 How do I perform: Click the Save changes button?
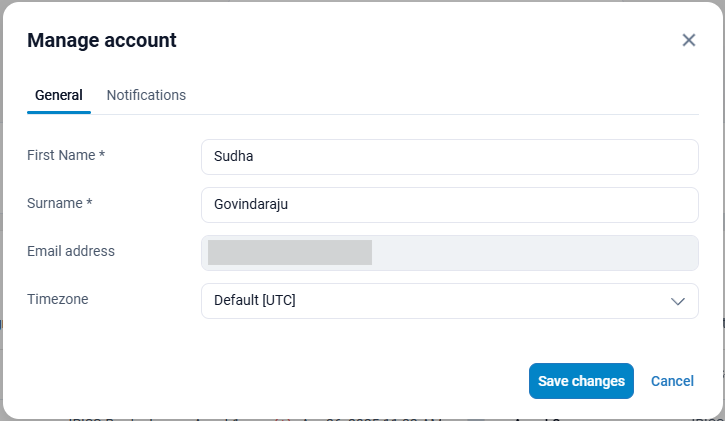[581, 381]
